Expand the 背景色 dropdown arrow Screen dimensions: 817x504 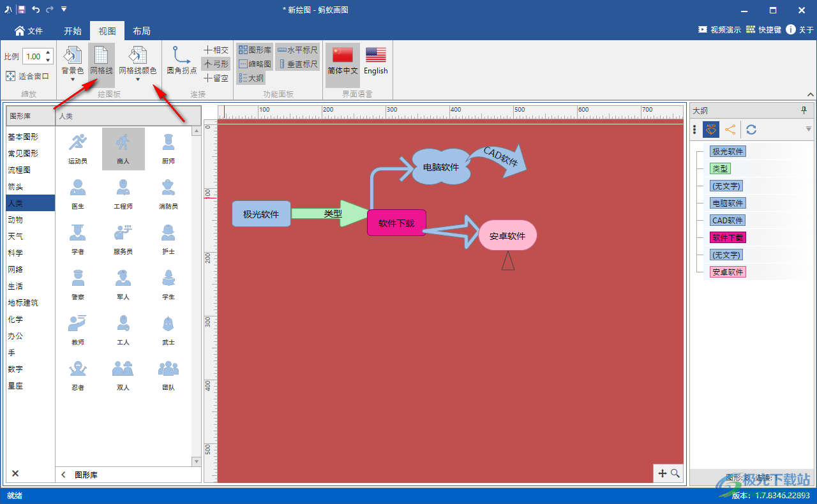click(72, 80)
